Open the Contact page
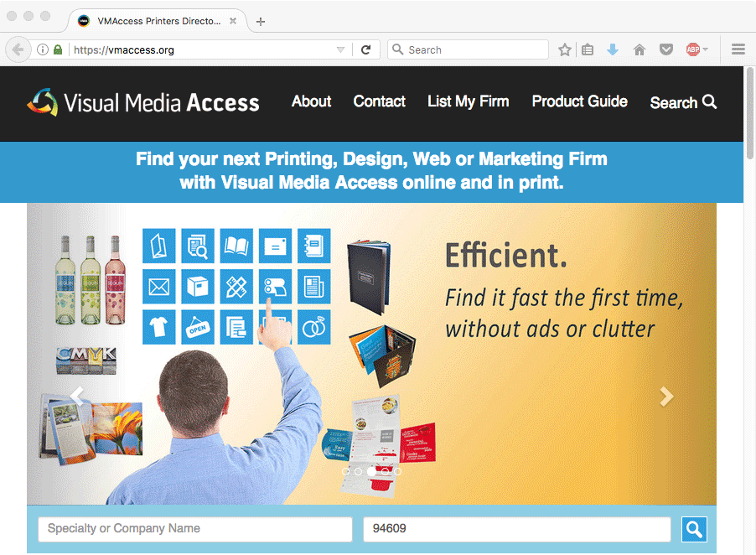Image resolution: width=756 pixels, height=555 pixels. [x=380, y=101]
